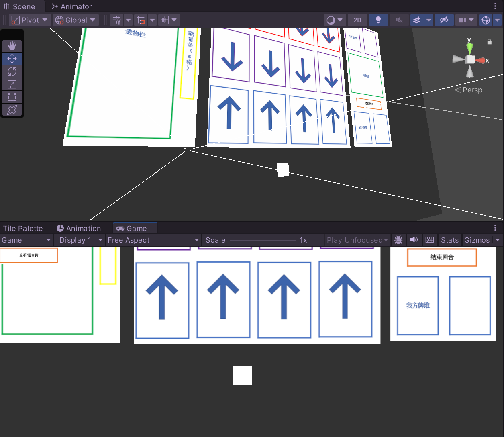Select the Hand view tool
Viewport: 504px width, 437px height.
[x=12, y=46]
